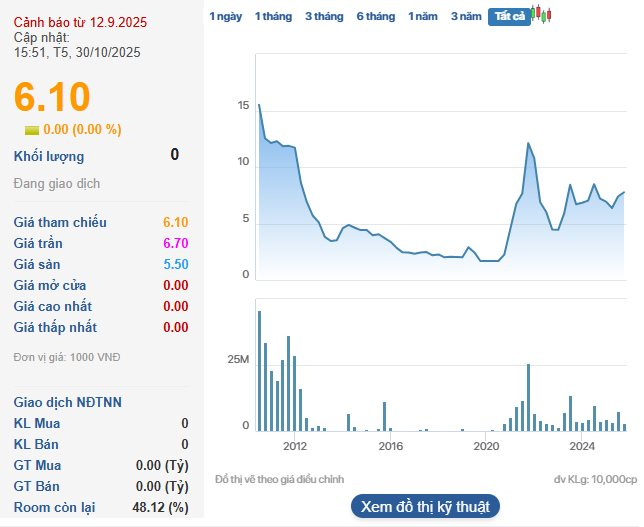Click the Giao dịch NĐTNN heading
This screenshot has width=644, height=527.
point(68,402)
